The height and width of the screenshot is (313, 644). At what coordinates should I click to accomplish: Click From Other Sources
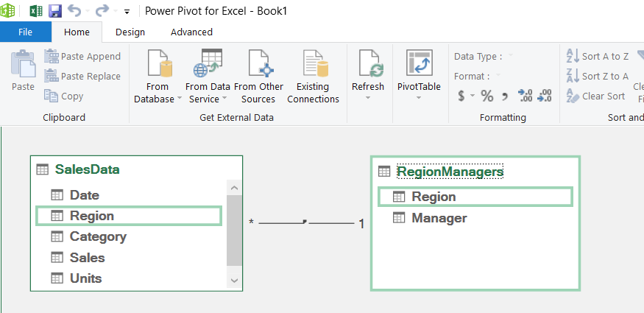[259, 77]
